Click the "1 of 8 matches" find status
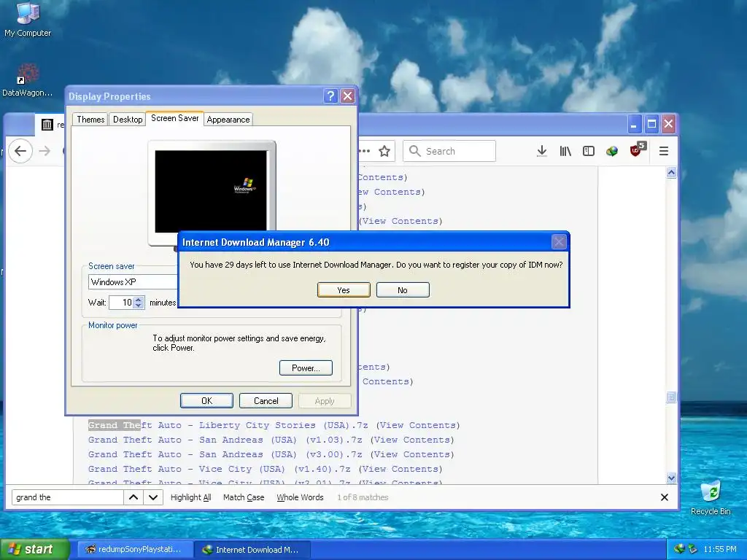747x560 pixels. point(363,497)
